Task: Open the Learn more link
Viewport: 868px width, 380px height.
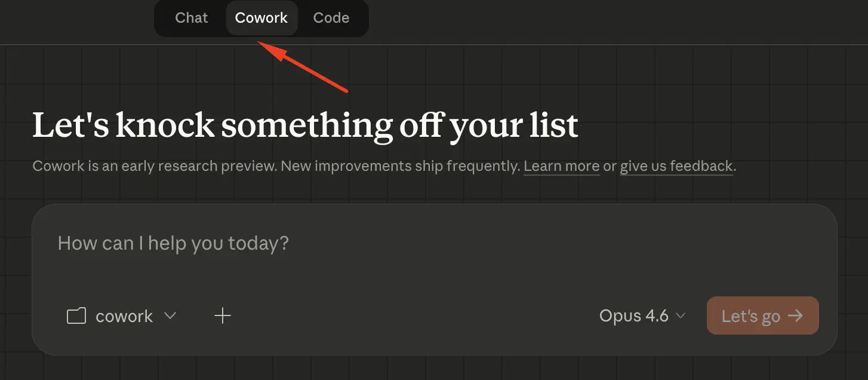Action: [561, 166]
